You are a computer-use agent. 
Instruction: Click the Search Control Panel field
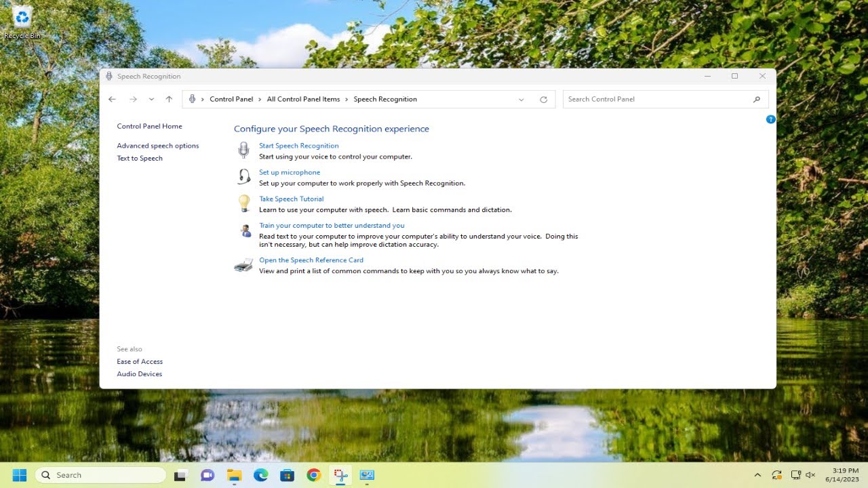tap(665, 100)
